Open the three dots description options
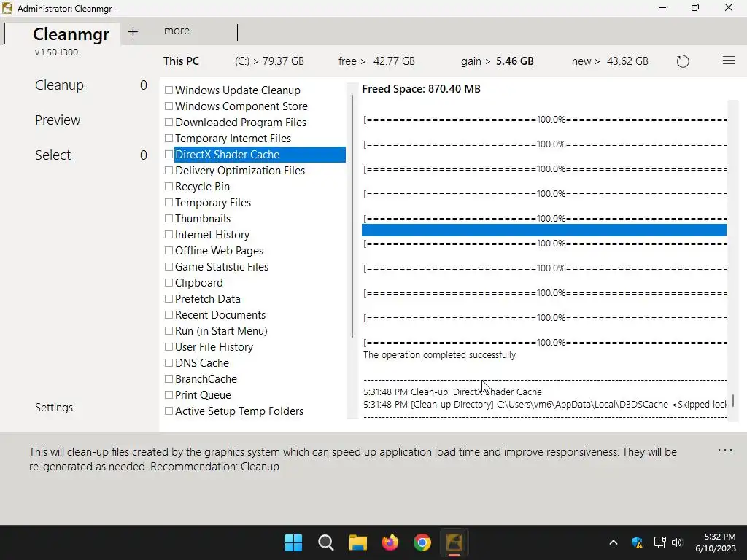Viewport: 747px width, 560px height. point(724,450)
